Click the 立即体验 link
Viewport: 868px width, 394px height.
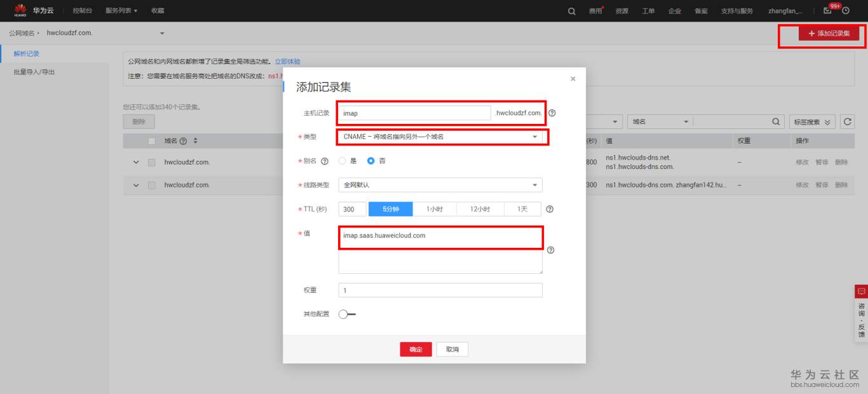(x=287, y=62)
